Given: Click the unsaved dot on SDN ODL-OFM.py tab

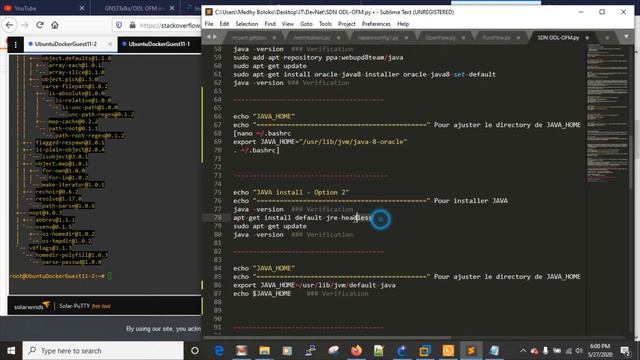Looking at the screenshot, I should pos(587,38).
